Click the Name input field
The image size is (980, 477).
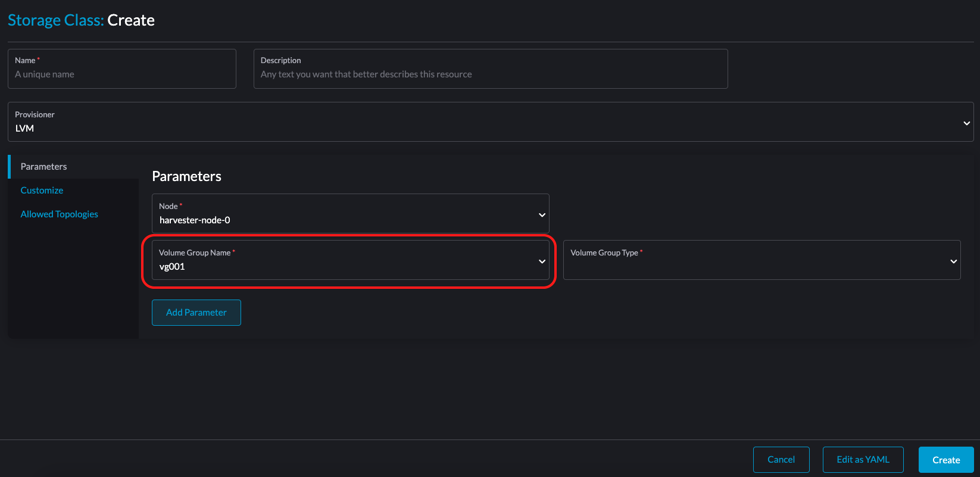coord(122,74)
